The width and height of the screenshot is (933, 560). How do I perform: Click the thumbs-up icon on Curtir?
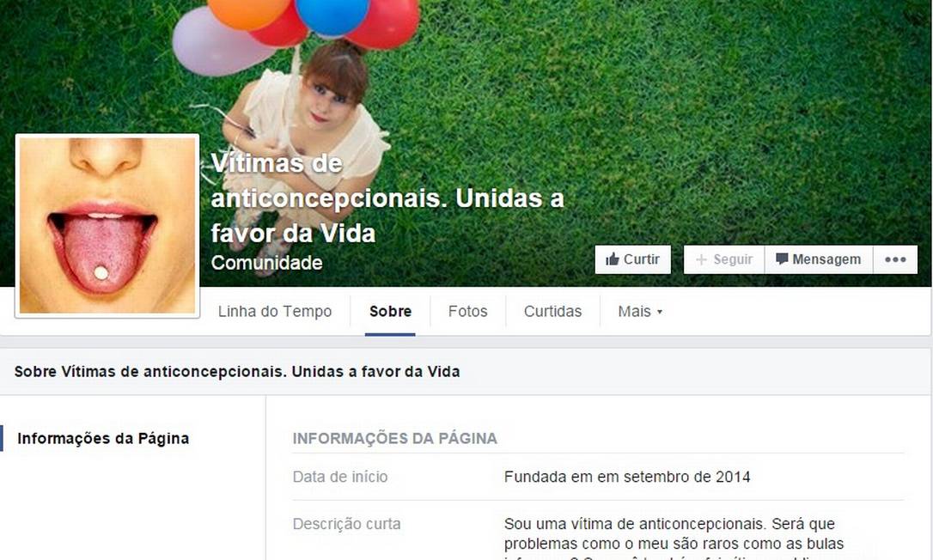click(x=613, y=259)
